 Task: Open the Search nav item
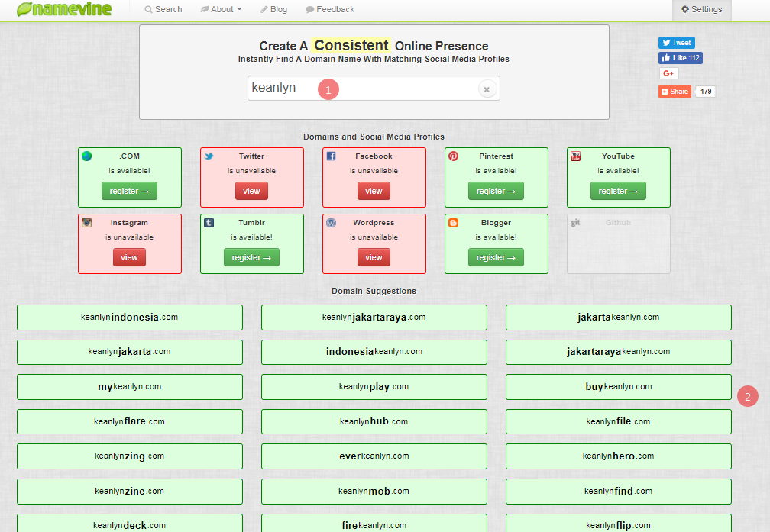(x=163, y=9)
